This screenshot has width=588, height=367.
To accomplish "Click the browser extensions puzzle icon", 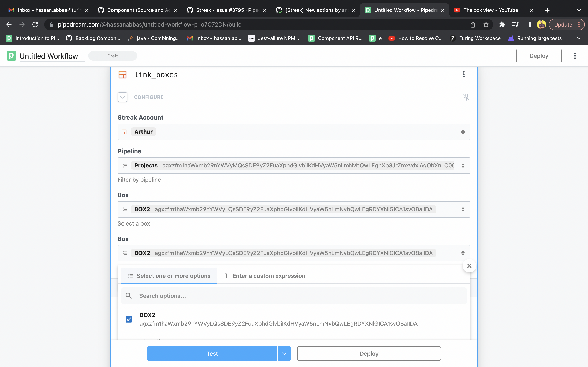I will point(502,24).
